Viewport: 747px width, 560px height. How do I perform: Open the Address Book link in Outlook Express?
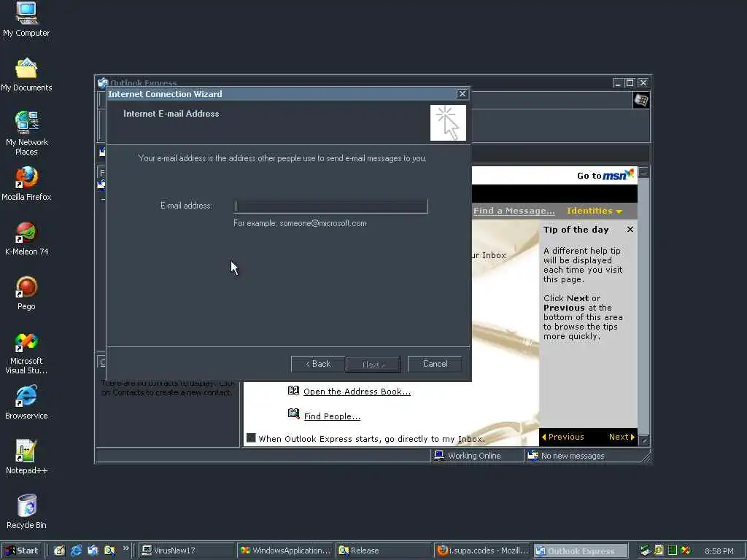coord(357,392)
